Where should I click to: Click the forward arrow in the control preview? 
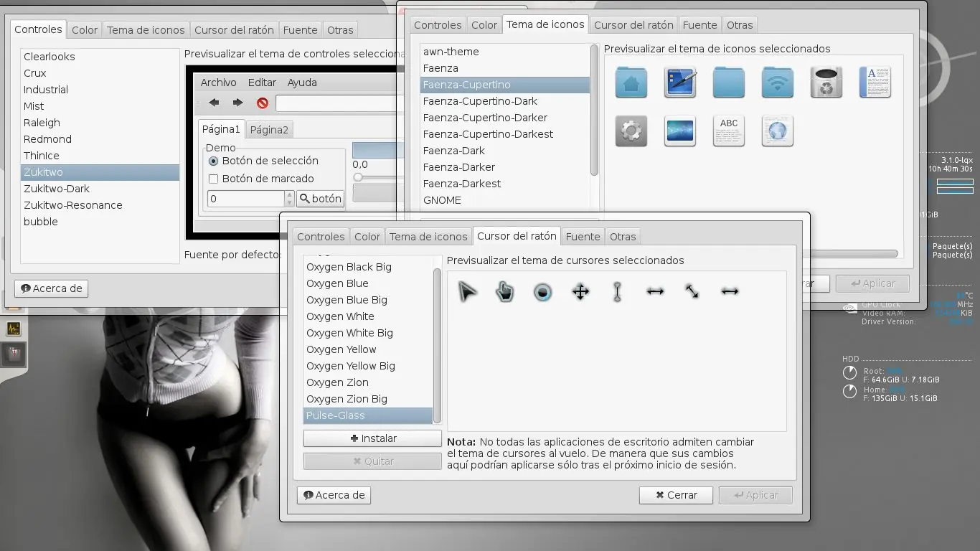pyautogui.click(x=238, y=103)
